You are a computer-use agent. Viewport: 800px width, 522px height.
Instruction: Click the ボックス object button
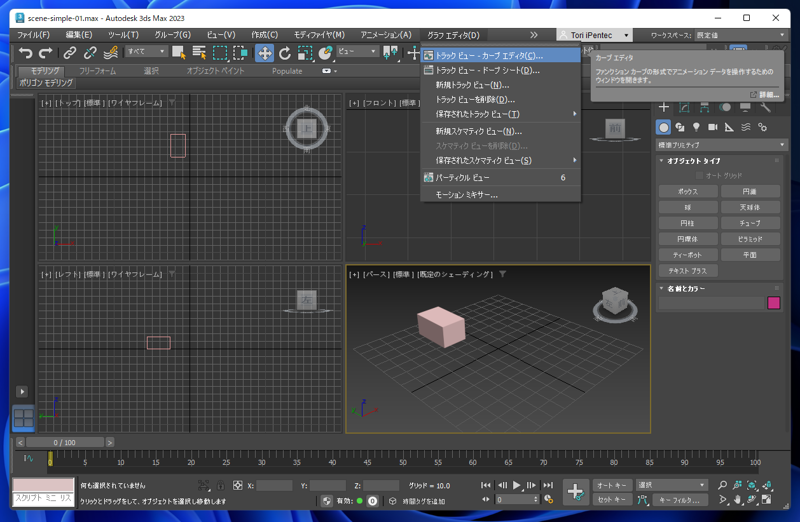[687, 191]
